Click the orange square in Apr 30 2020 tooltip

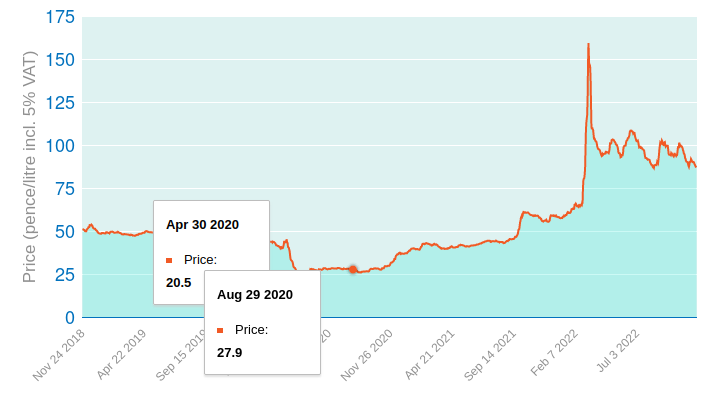tap(169, 260)
